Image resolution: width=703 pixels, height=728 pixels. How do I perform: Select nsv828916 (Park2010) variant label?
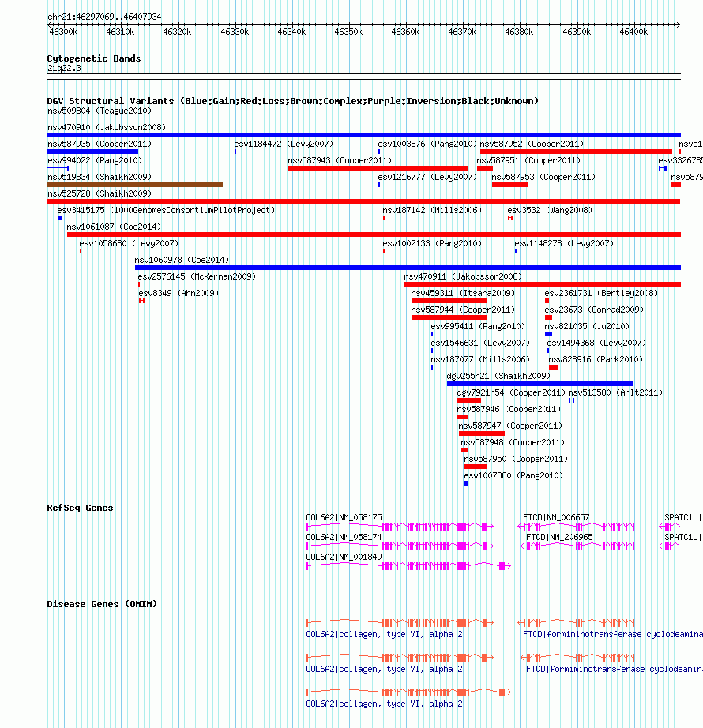[596, 360]
